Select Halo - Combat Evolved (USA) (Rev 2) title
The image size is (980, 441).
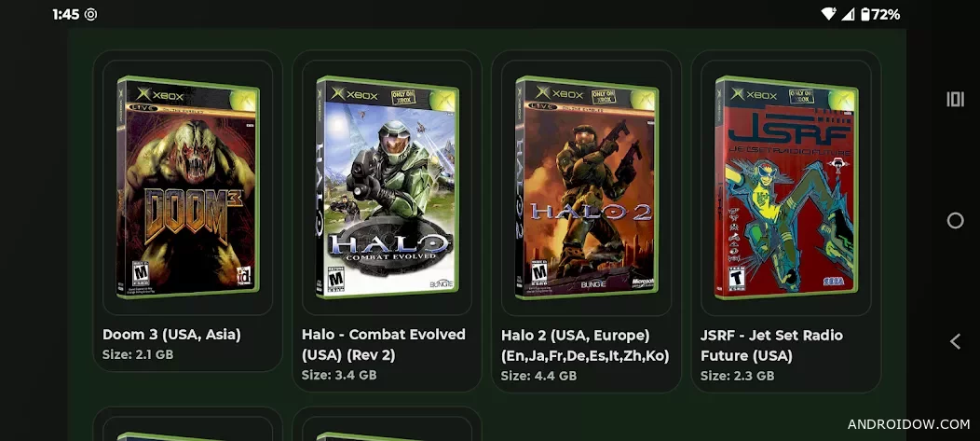pos(384,345)
